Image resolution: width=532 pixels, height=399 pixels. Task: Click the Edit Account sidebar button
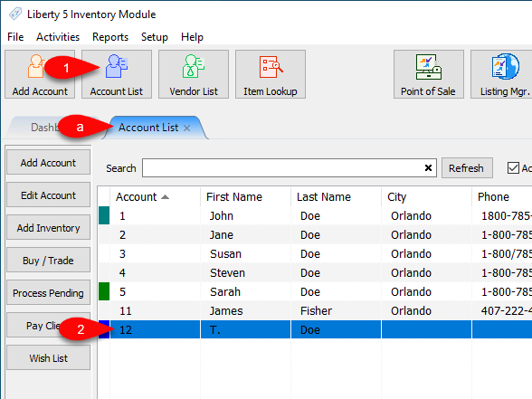[x=48, y=195]
